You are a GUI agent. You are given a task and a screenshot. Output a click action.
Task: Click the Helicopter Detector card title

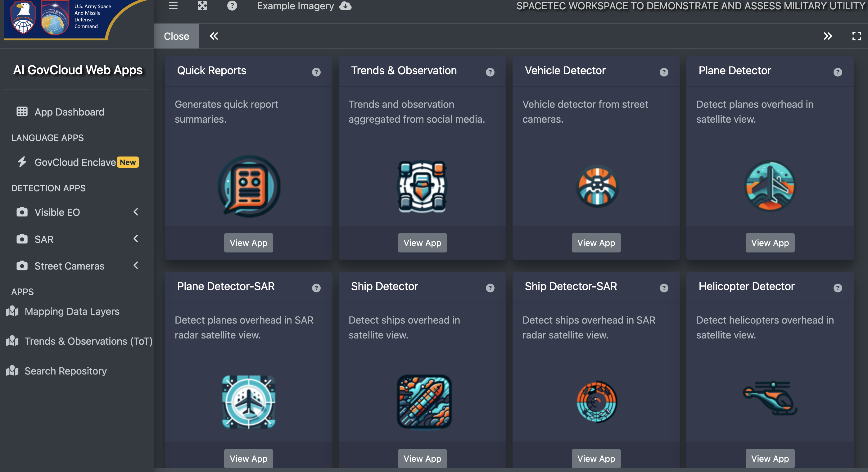[x=746, y=286]
